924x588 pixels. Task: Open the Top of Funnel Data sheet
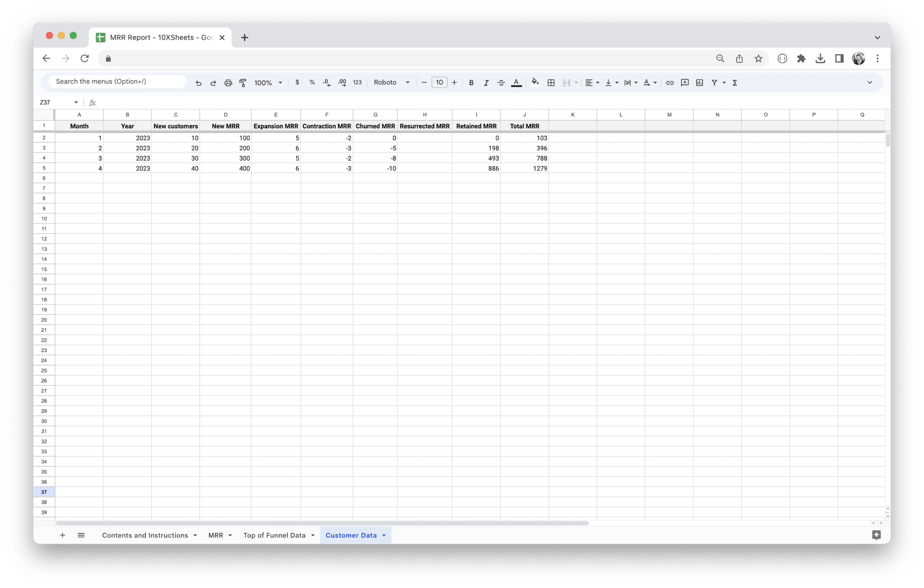coord(274,535)
